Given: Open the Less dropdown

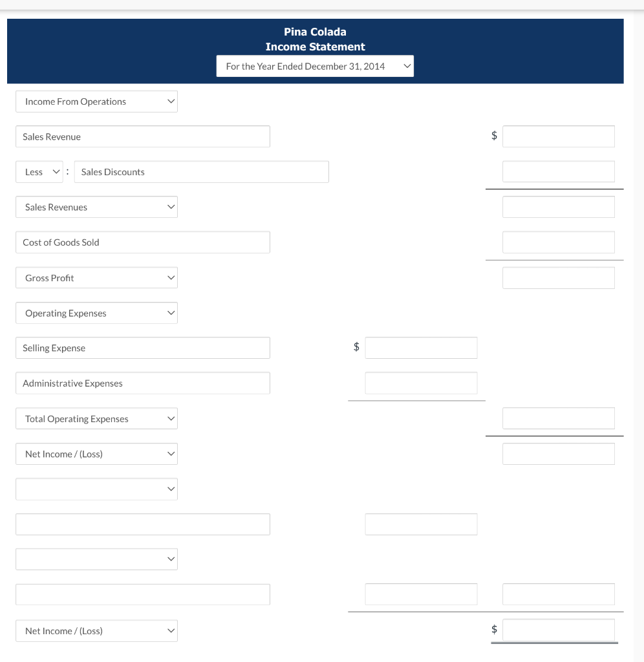Looking at the screenshot, I should click(x=39, y=171).
